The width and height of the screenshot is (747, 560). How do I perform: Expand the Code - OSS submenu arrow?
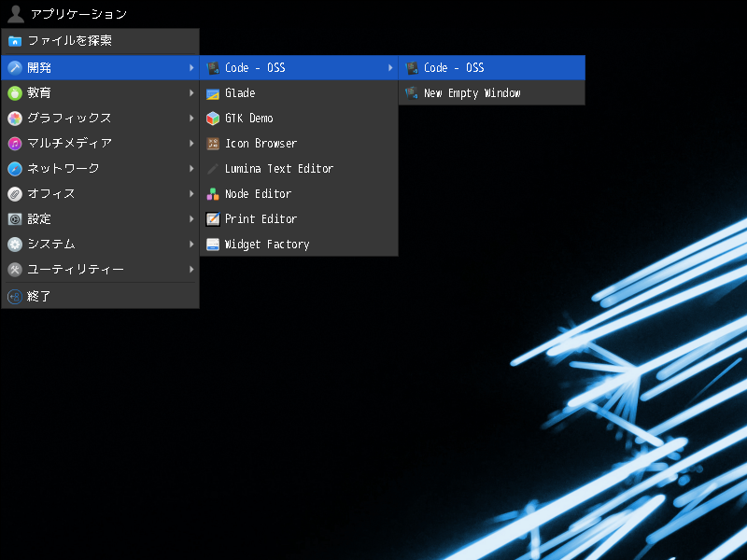pos(390,67)
